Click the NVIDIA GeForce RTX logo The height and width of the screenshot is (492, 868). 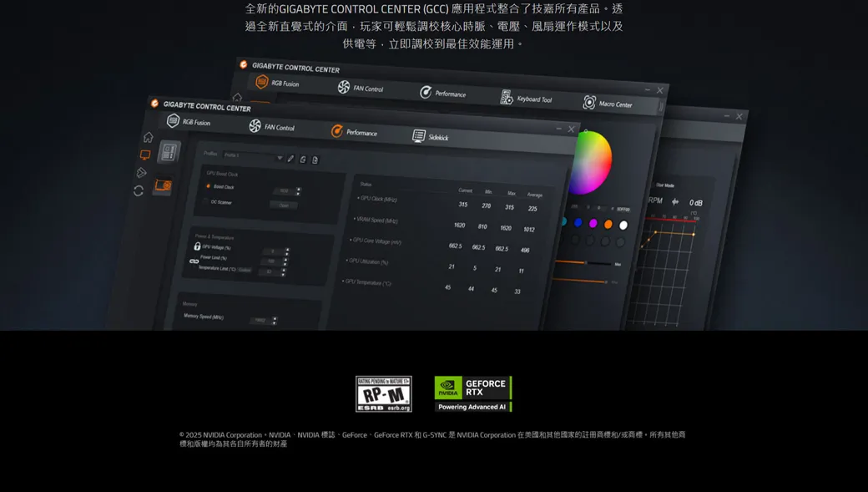point(472,393)
